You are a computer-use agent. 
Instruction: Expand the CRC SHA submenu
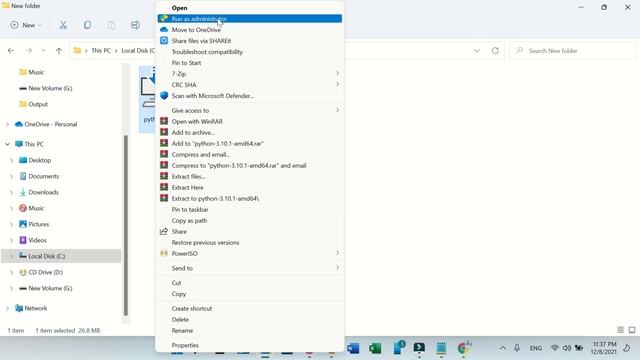tap(250, 85)
